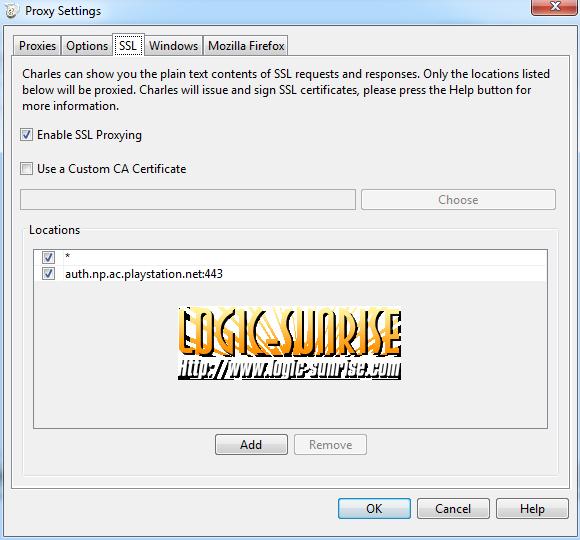Go to the Windows tab
Viewport: 580px width, 540px height.
[173, 46]
